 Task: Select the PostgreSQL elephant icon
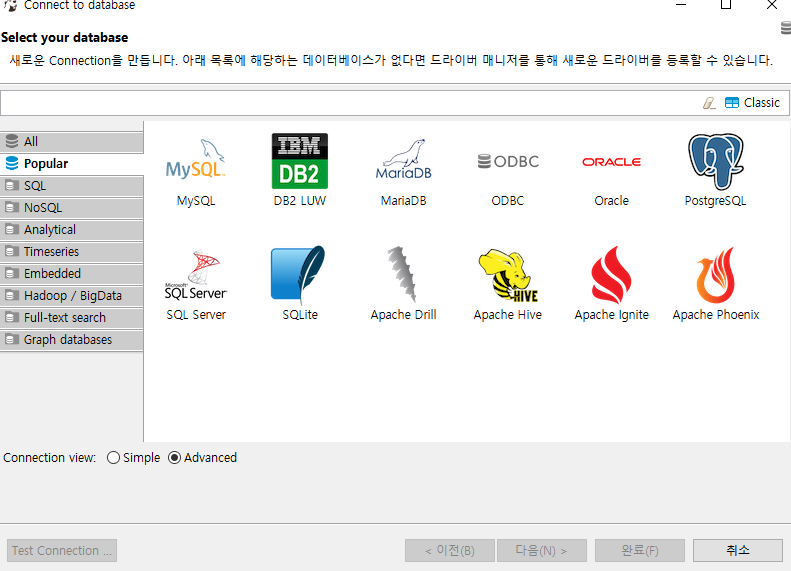715,161
